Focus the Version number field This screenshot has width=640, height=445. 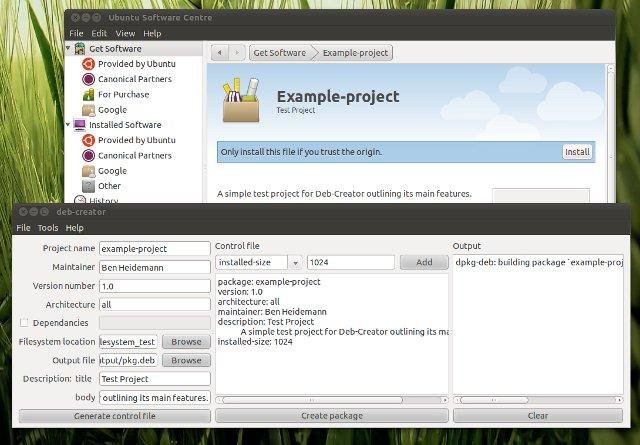pyautogui.click(x=155, y=286)
